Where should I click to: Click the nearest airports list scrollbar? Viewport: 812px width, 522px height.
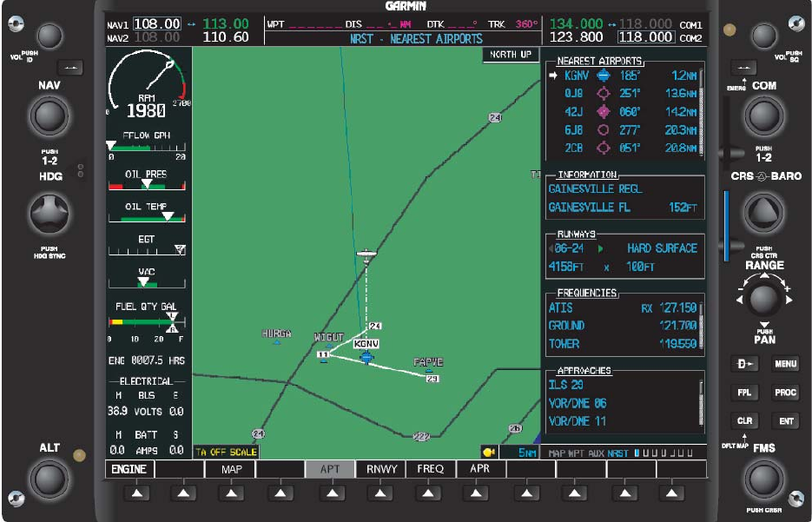702,112
